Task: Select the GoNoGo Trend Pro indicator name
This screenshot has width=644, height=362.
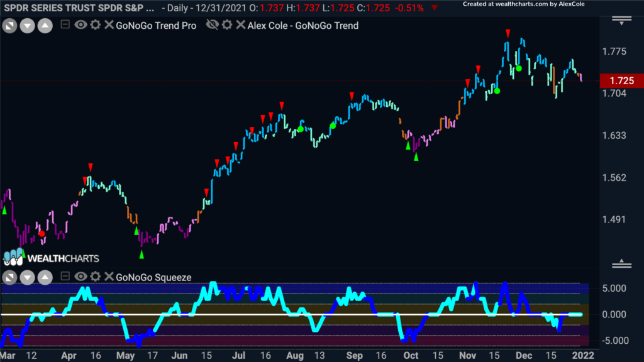Action: (156, 25)
